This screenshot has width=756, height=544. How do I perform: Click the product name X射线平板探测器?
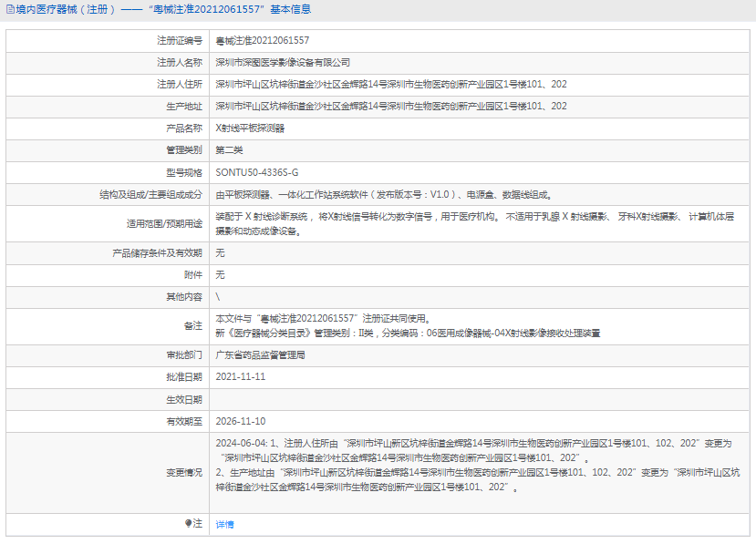pos(250,128)
